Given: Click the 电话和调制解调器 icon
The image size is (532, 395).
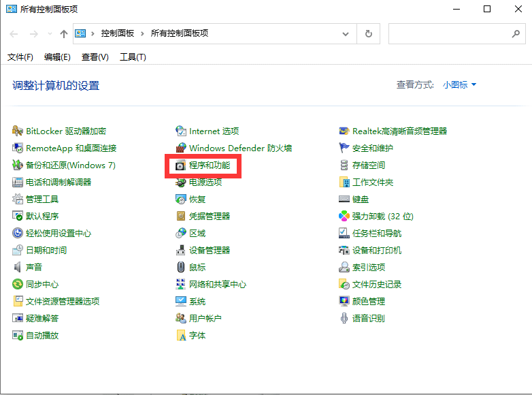Looking at the screenshot, I should (x=17, y=182).
